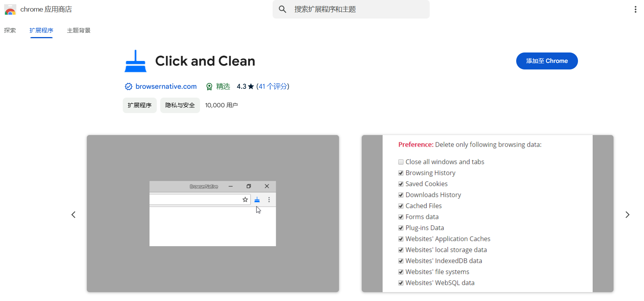Uncheck the Downloads History checkbox
This screenshot has height=301, width=644.
point(401,195)
